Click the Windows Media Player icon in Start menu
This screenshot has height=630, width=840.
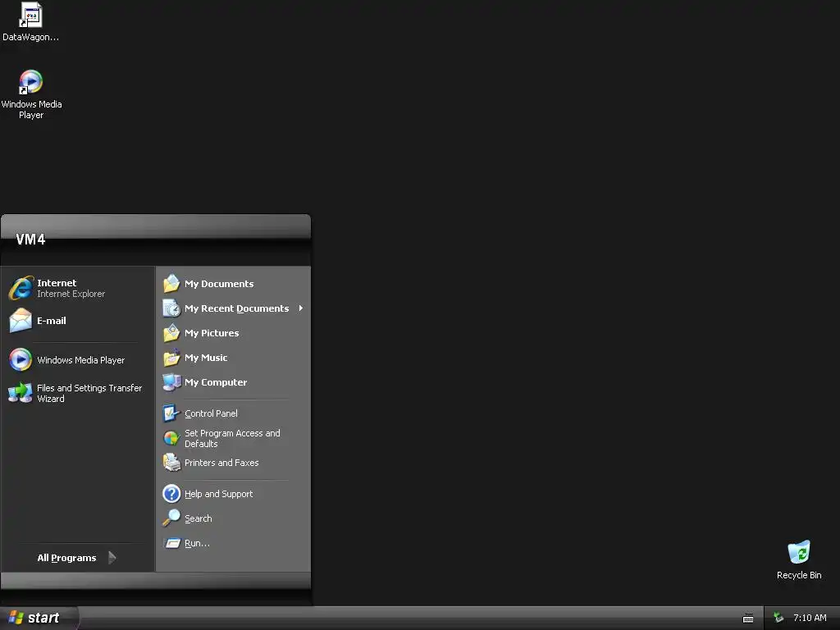click(21, 359)
